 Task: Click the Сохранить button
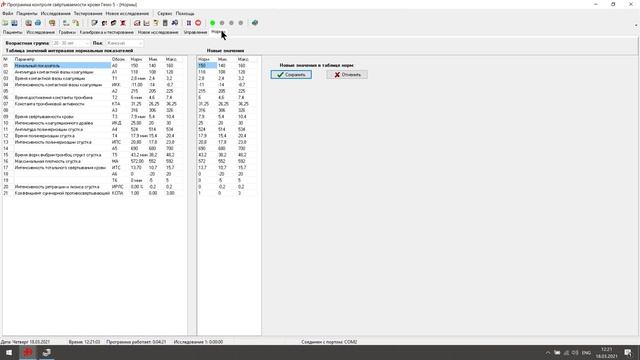point(291,75)
